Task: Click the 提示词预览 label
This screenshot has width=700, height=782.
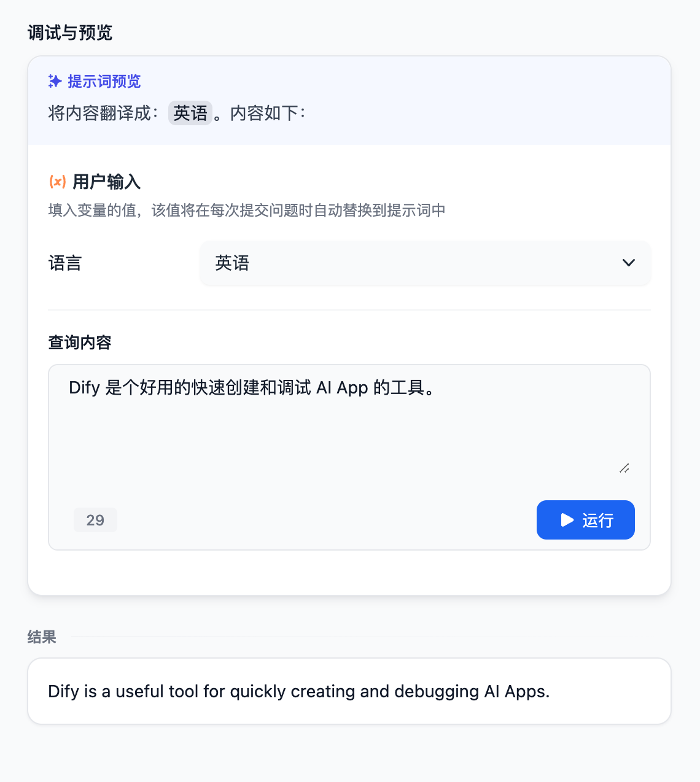Action: pos(104,81)
